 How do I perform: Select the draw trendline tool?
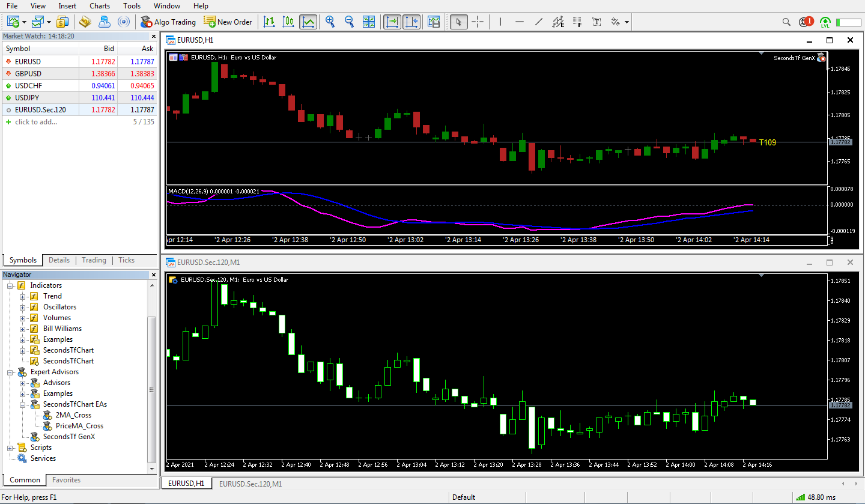[539, 22]
